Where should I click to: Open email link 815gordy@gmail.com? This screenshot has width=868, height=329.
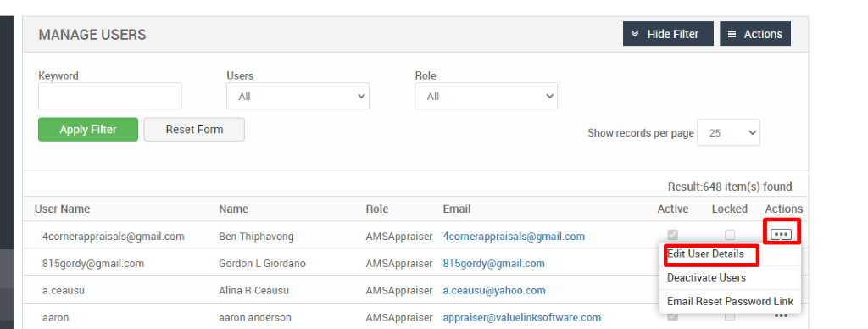point(494,264)
